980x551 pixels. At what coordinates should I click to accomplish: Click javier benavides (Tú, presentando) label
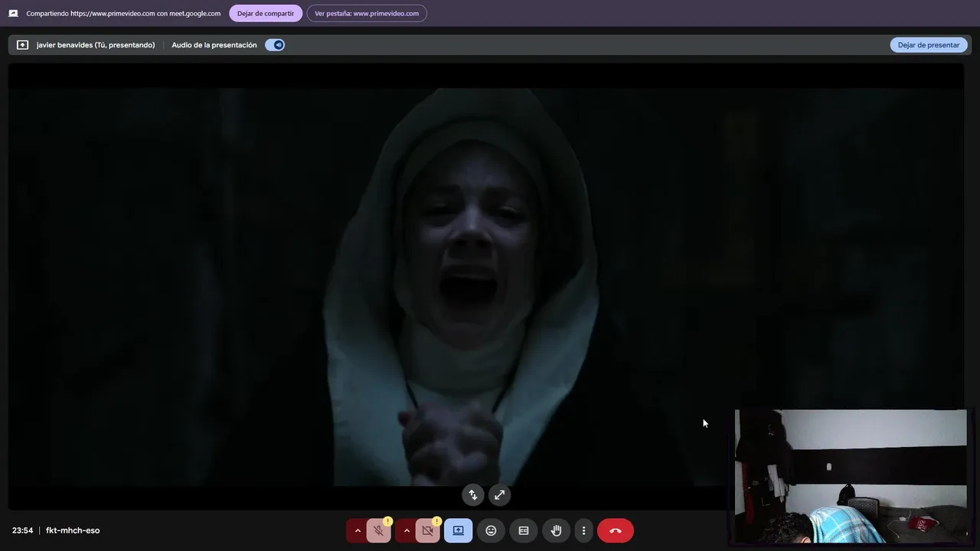click(x=96, y=45)
